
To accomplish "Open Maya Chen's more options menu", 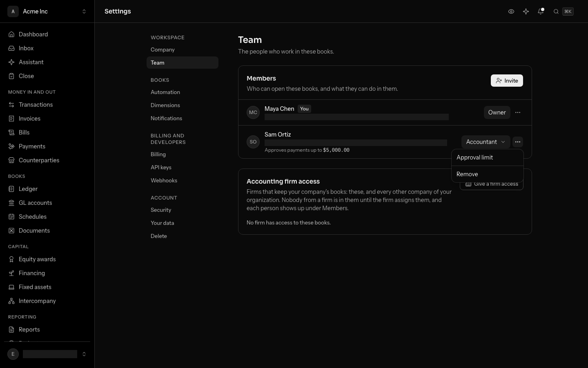I will [x=518, y=112].
